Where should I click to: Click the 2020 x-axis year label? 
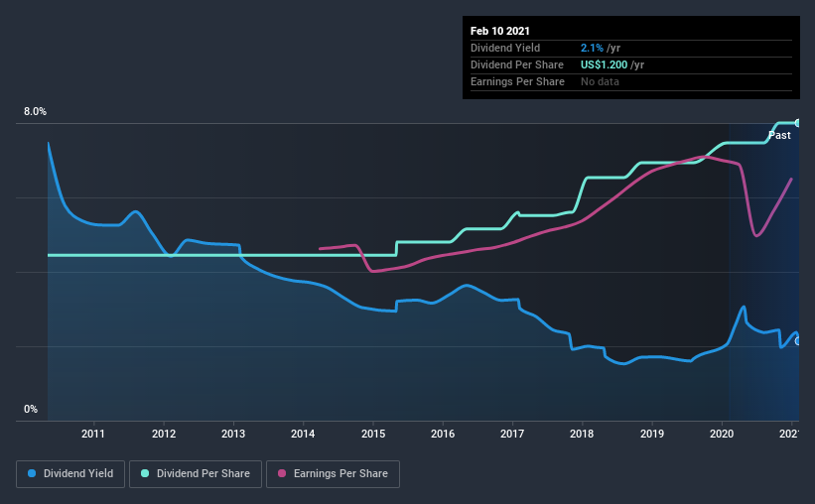coord(722,434)
